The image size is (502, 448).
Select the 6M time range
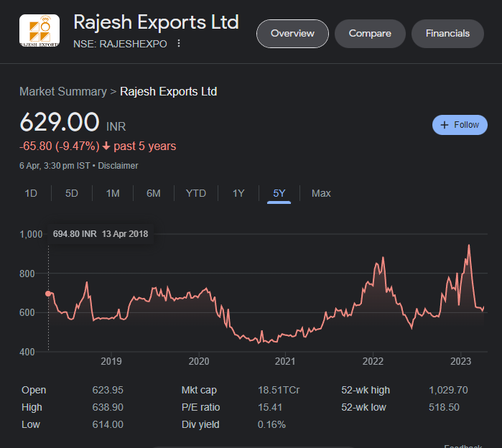coord(154,193)
